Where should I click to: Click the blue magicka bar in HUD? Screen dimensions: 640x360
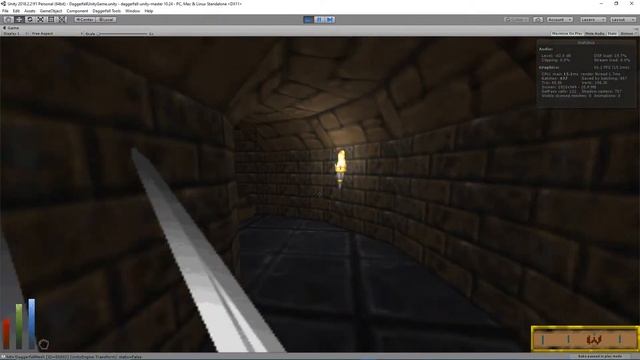coord(31,323)
